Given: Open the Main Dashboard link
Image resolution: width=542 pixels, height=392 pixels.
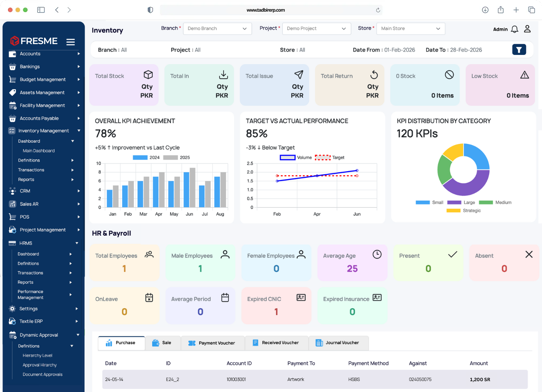Looking at the screenshot, I should pos(38,151).
